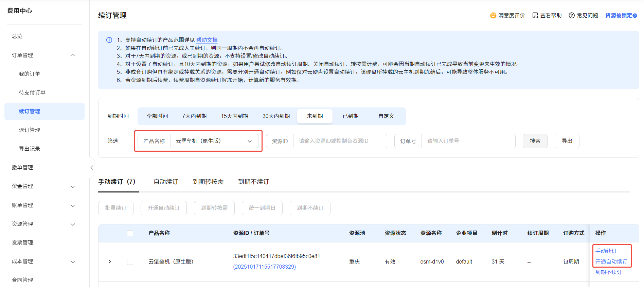
Task: Open the 查看帮助 help document icon
Action: point(535,16)
